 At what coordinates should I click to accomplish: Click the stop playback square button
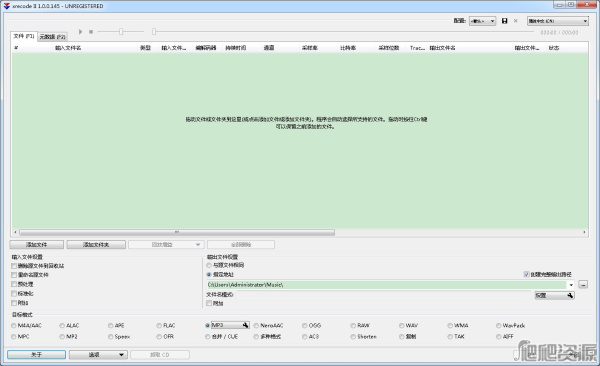(x=91, y=32)
